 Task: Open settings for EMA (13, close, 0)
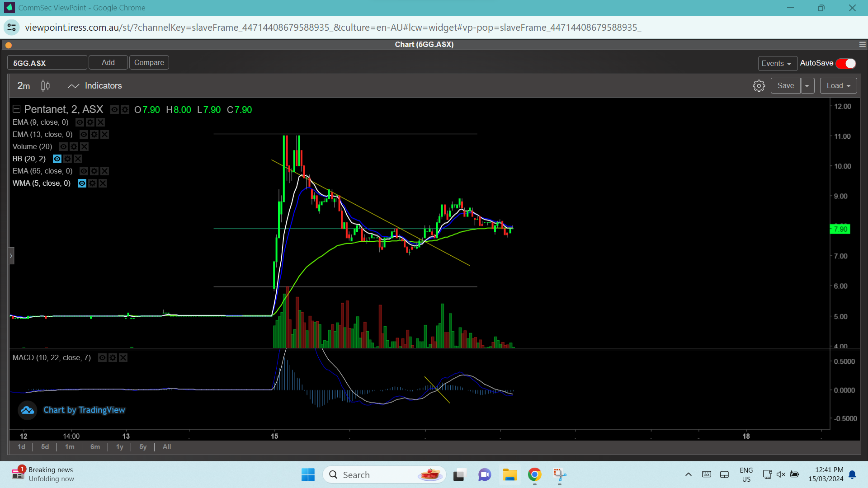pos(94,135)
